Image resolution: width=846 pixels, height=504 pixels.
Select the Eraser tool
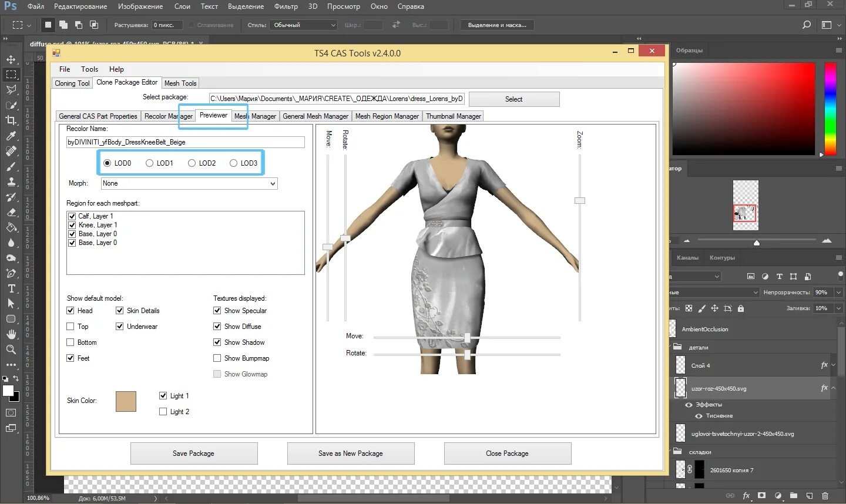[11, 212]
